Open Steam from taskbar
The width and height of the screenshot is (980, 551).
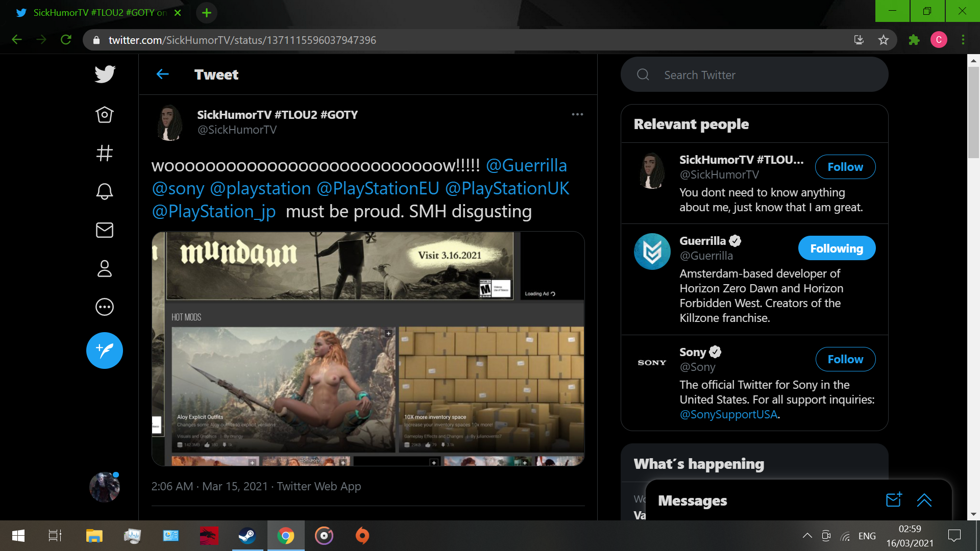click(x=247, y=536)
